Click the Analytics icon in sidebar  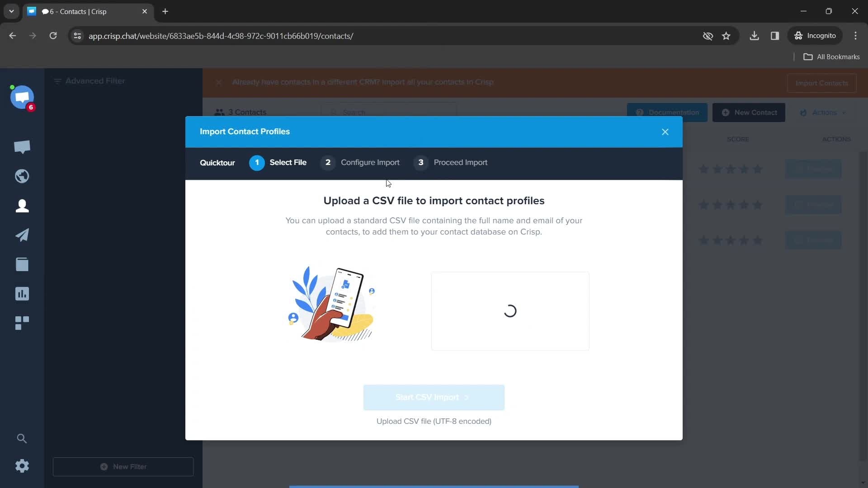pos(22,294)
